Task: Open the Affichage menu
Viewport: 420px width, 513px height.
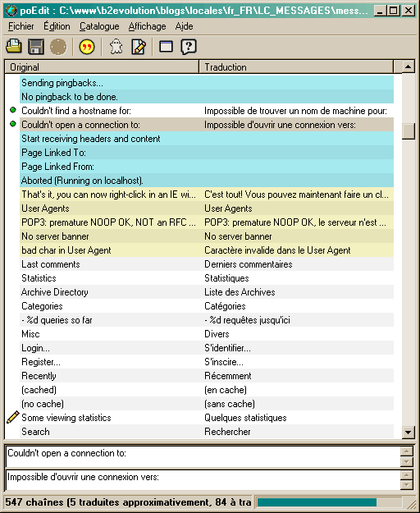Action: pos(147,26)
